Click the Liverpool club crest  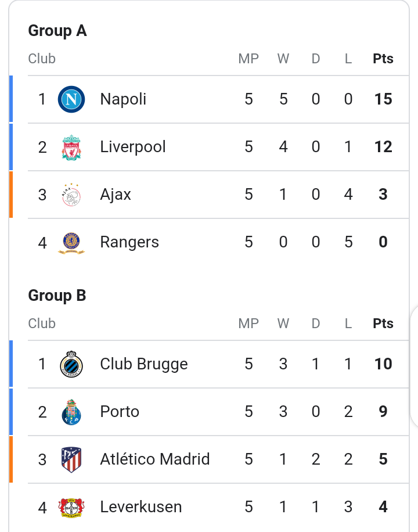click(71, 148)
